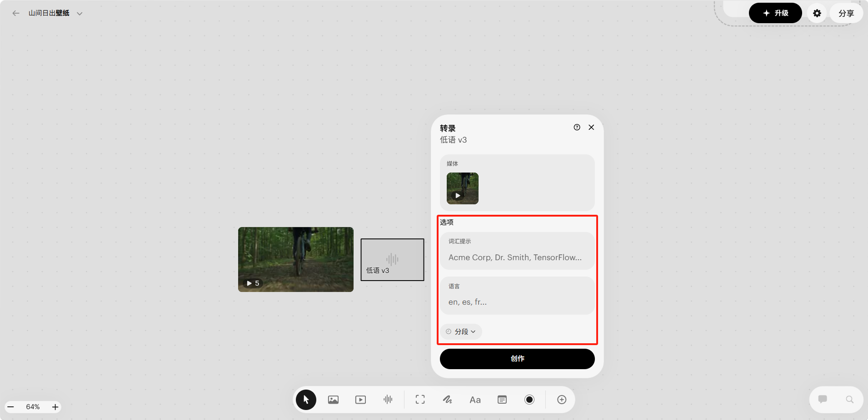Expand the 分段 dropdown
This screenshot has height=420, width=868.
point(461,331)
